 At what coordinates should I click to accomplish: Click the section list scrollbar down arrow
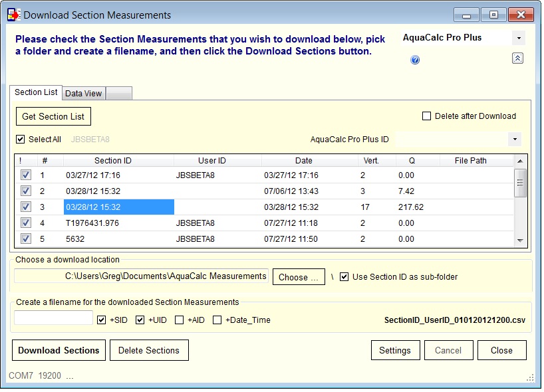pyautogui.click(x=520, y=241)
